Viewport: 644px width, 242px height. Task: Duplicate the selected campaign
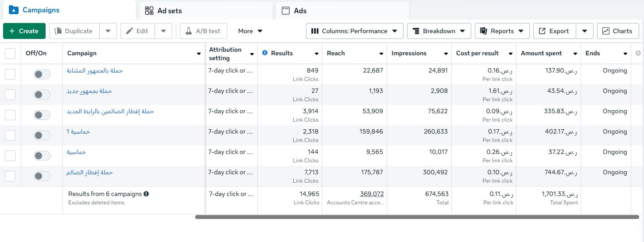[x=74, y=31]
